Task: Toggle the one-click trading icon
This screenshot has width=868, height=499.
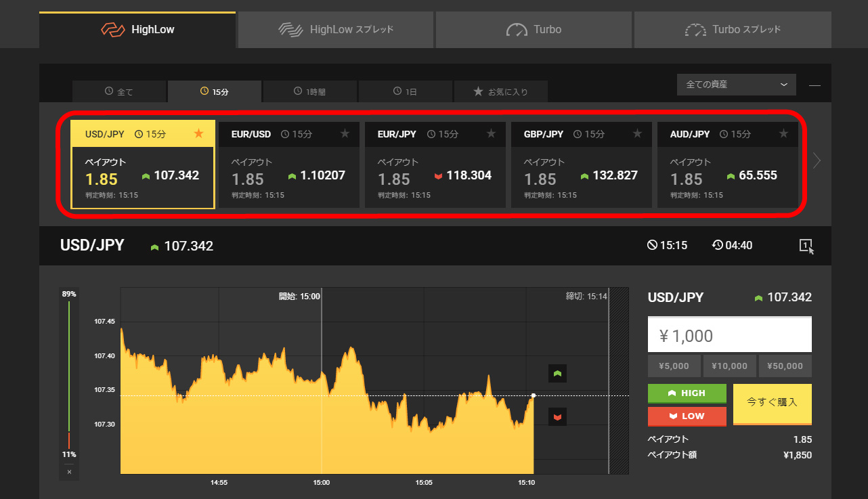Action: coord(806,246)
